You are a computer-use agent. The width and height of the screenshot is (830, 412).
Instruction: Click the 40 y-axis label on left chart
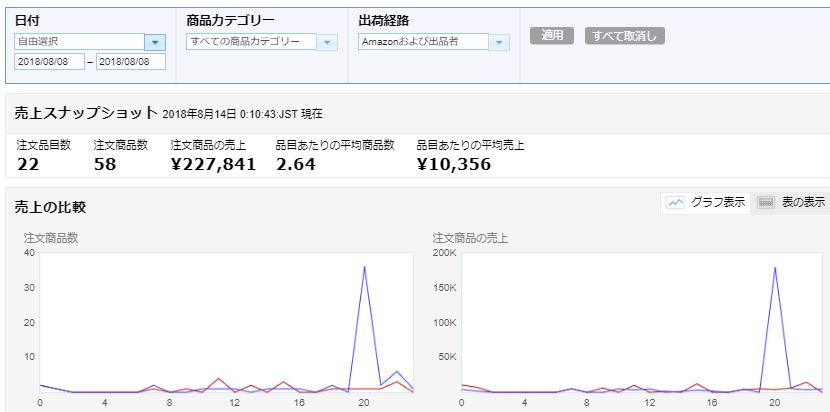pyautogui.click(x=30, y=253)
